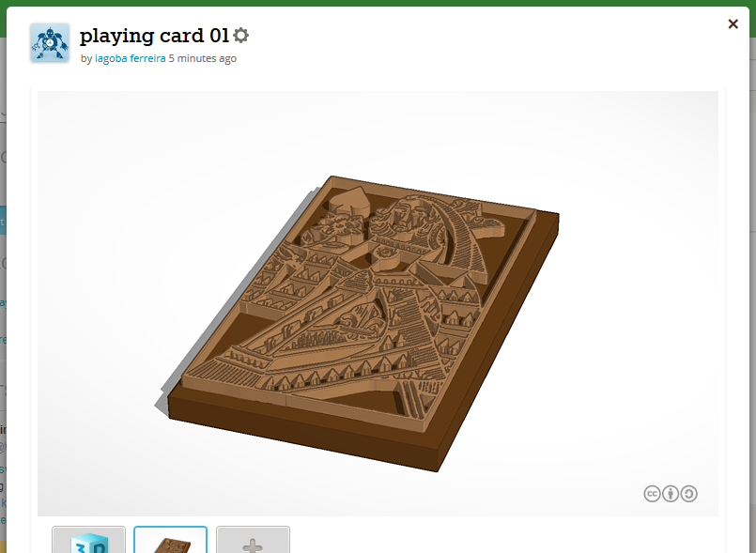This screenshot has width=756, height=553.
Task: Click the green header bar behind dialog
Action: point(378,3)
